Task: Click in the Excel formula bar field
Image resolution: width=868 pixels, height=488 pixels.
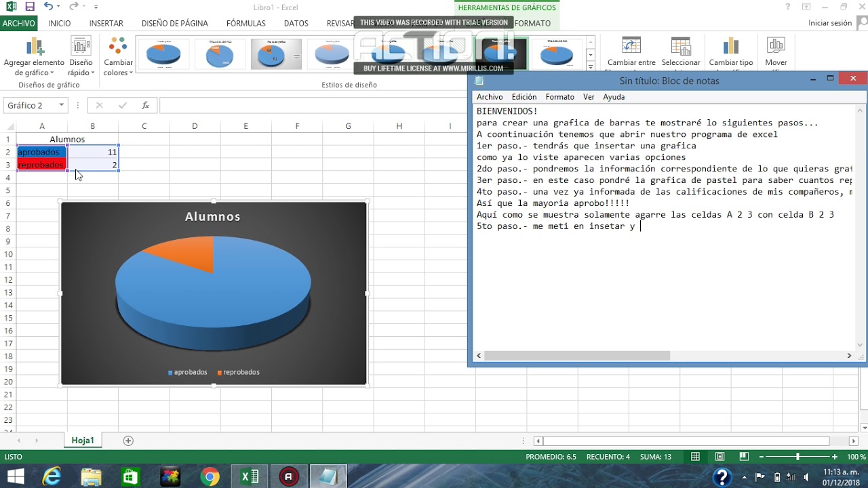Action: point(312,105)
